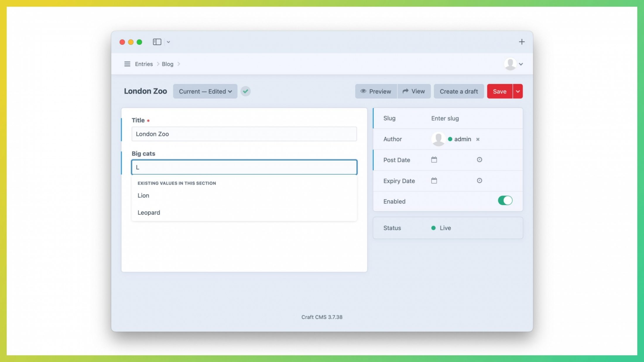The width and height of the screenshot is (644, 362).
Task: Remove the admin author with the x
Action: coord(478,139)
